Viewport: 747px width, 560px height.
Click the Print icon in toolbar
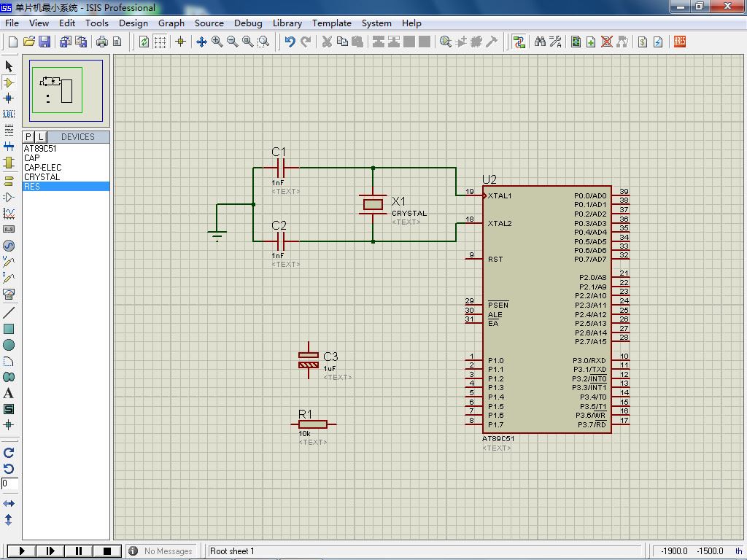tap(102, 42)
